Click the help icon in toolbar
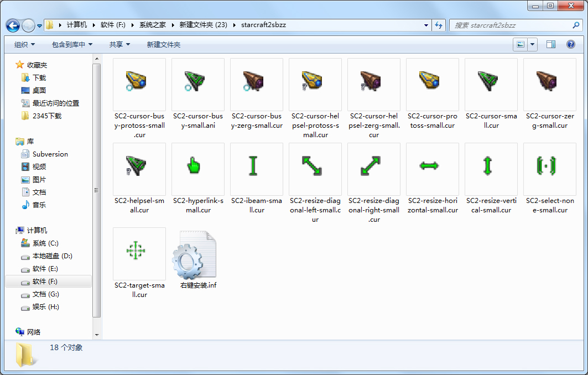The height and width of the screenshot is (375, 588). click(x=570, y=44)
